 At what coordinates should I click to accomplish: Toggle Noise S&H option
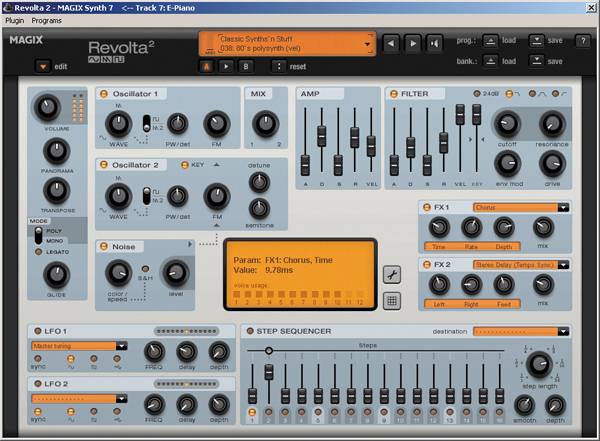coord(145,268)
